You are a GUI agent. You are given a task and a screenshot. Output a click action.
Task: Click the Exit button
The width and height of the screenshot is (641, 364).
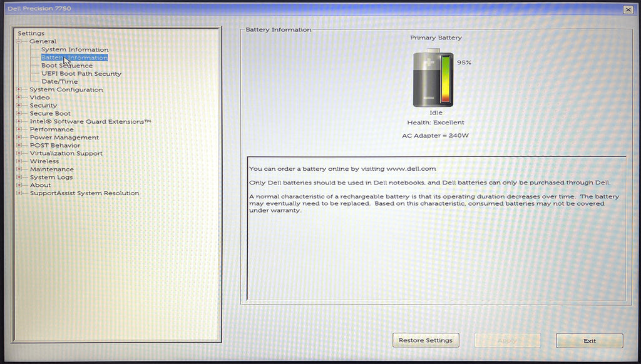click(590, 340)
